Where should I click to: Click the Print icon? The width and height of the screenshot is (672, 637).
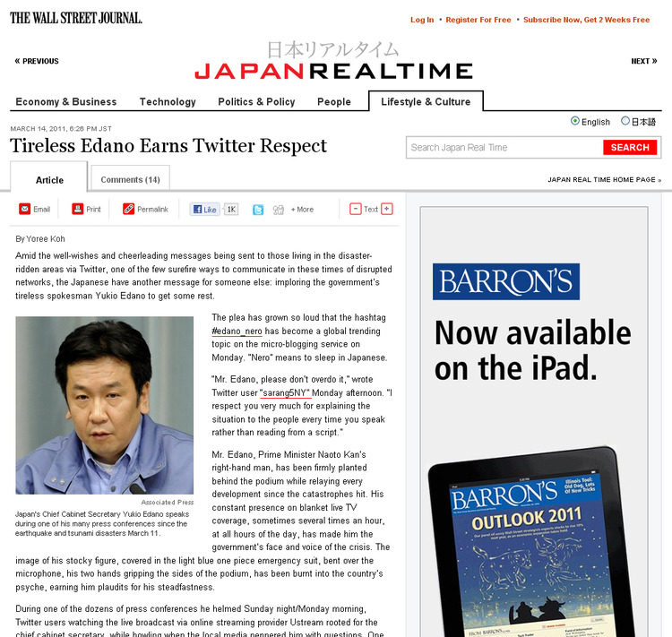tap(78, 209)
